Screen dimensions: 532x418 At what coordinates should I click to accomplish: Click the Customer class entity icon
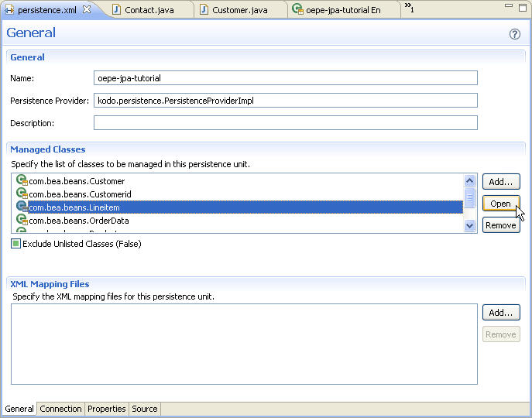coord(22,181)
